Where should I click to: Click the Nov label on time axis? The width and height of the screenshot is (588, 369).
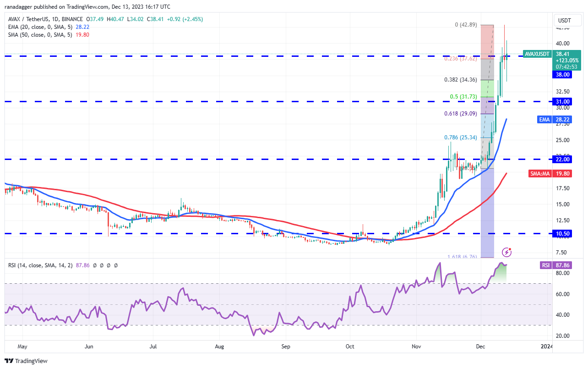tap(416, 347)
